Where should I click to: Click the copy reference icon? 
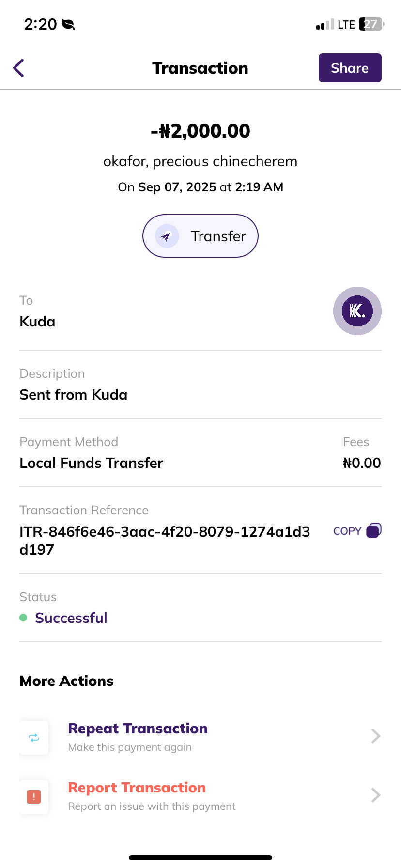374,530
